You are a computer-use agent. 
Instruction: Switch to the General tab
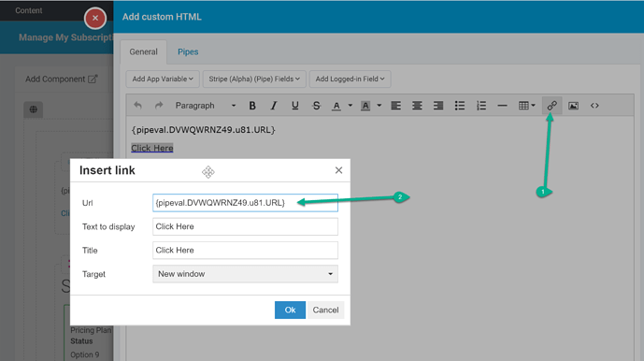pyautogui.click(x=143, y=51)
